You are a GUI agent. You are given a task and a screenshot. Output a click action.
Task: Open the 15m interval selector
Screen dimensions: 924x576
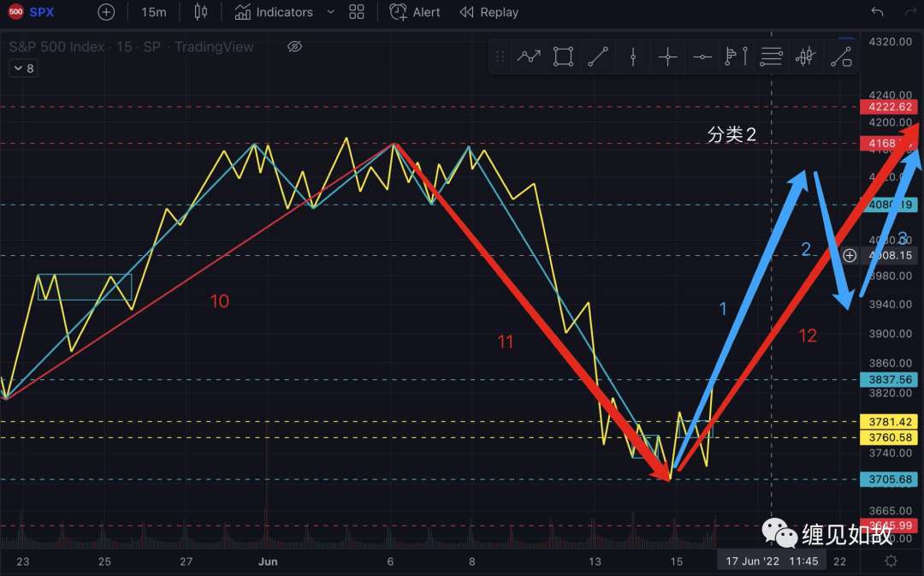coord(154,12)
